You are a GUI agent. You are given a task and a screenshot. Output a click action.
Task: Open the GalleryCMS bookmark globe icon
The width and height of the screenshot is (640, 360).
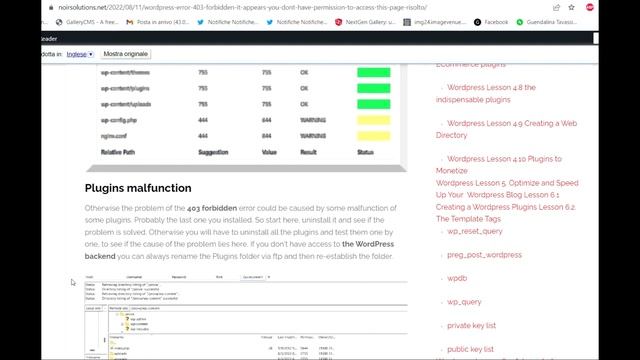tap(59, 22)
